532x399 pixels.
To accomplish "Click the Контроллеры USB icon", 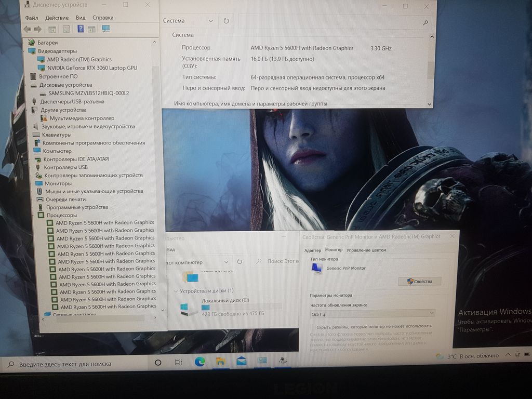I will point(38,167).
